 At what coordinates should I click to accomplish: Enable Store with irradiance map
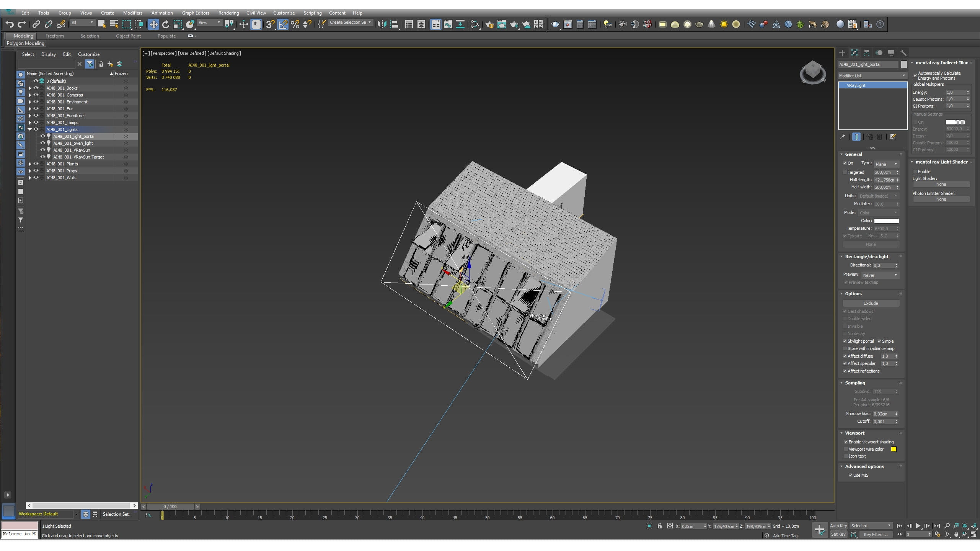(x=845, y=348)
